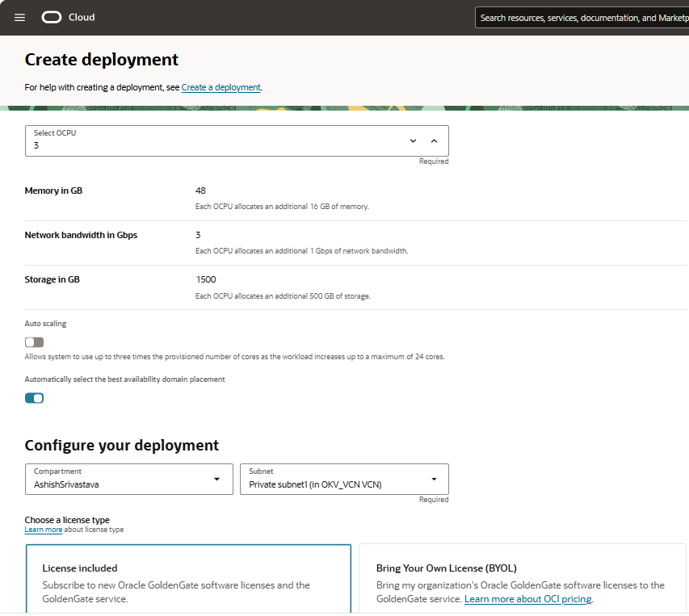
Task: Decrease OCPU count with down chevron
Action: click(413, 141)
